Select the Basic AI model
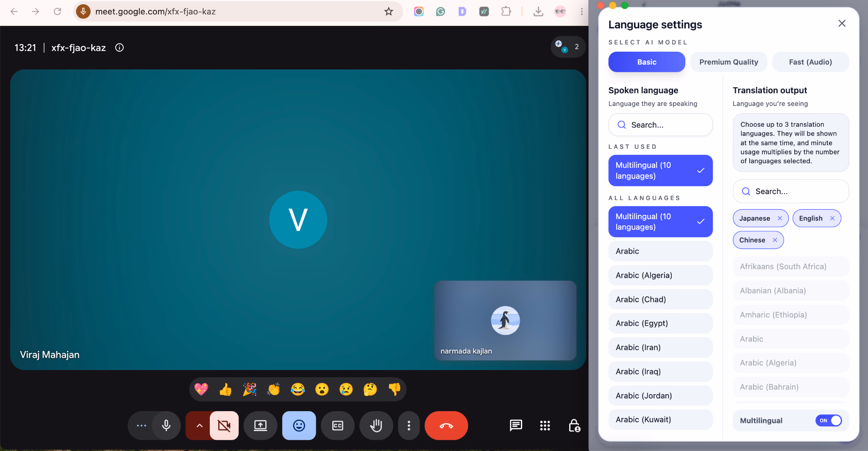 coord(647,62)
